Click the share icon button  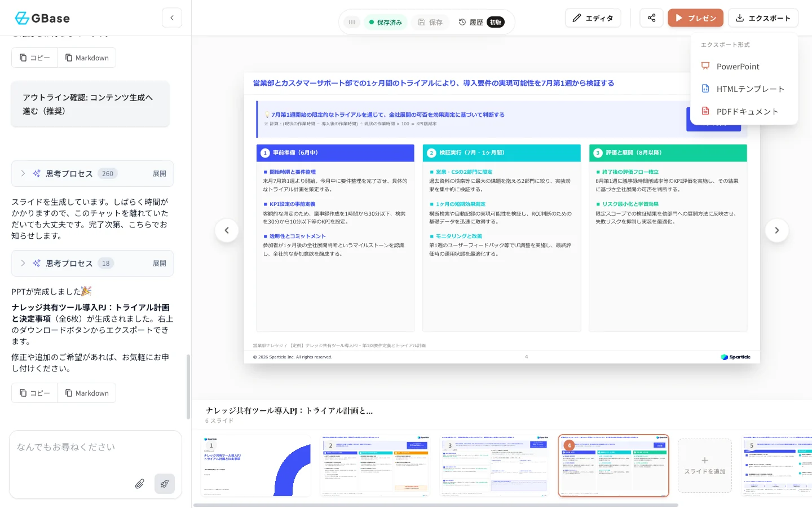[x=651, y=18]
